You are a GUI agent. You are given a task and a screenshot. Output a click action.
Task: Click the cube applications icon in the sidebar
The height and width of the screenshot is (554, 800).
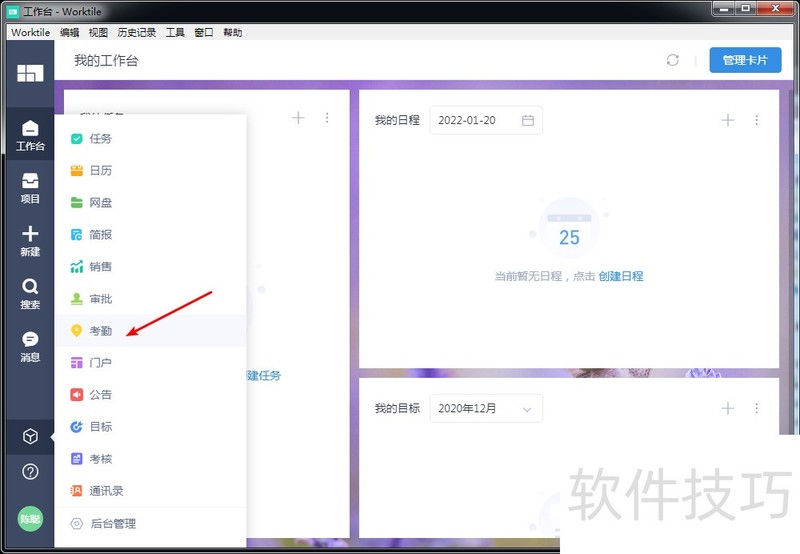click(30, 437)
